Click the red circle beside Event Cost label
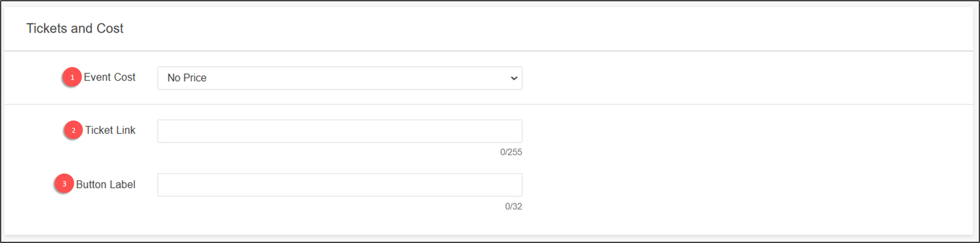The height and width of the screenshot is (243, 980). pos(72,77)
